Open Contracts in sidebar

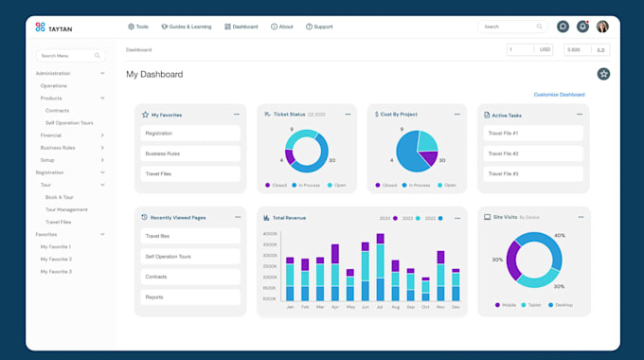[57, 111]
